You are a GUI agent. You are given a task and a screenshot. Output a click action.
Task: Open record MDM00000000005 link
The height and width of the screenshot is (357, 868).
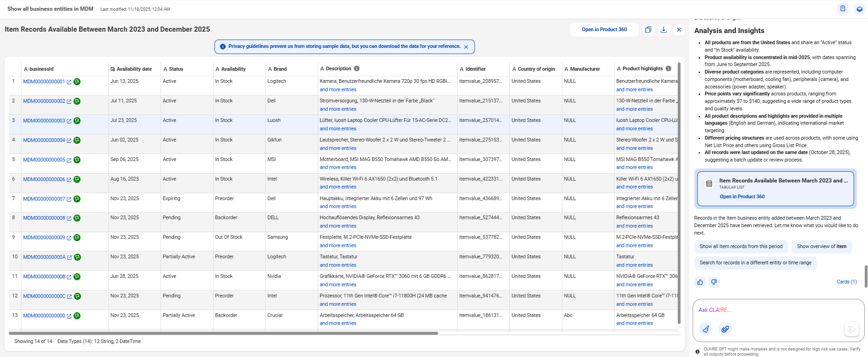[x=44, y=160]
